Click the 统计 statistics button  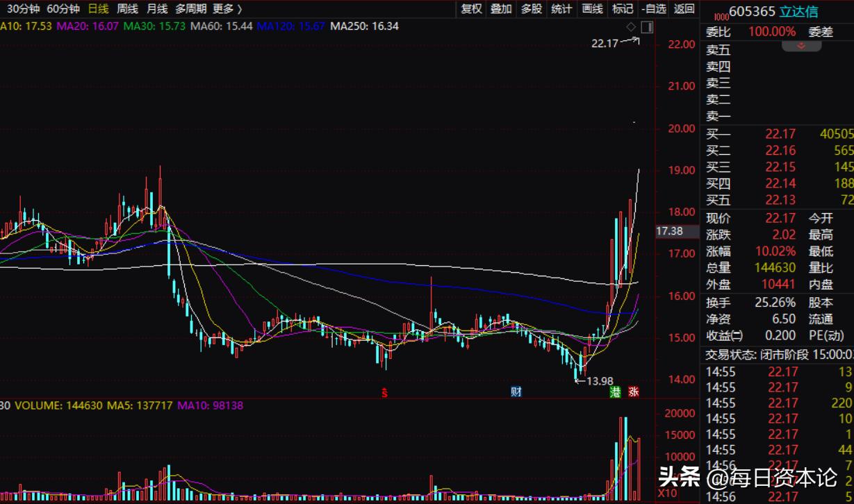561,9
